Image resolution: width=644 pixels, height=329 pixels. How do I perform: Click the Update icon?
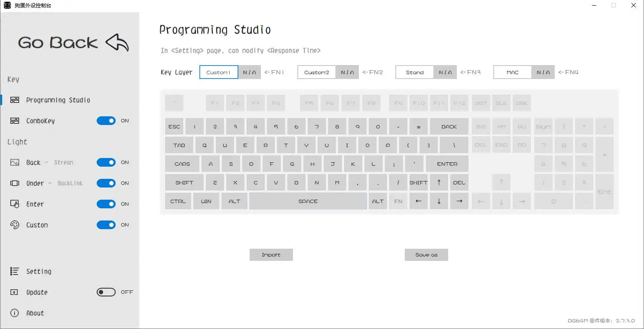15,292
